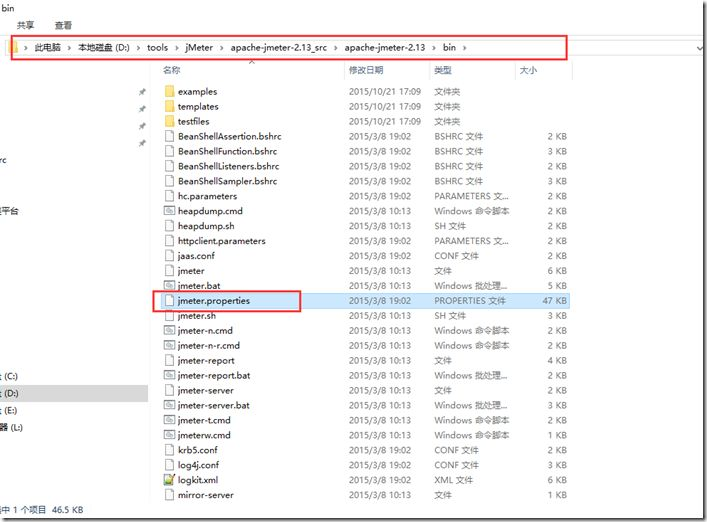707x522 pixels.
Task: Expand the chevron after 本地磁盘 (D:) in the breadcrumb
Action: [x=138, y=47]
